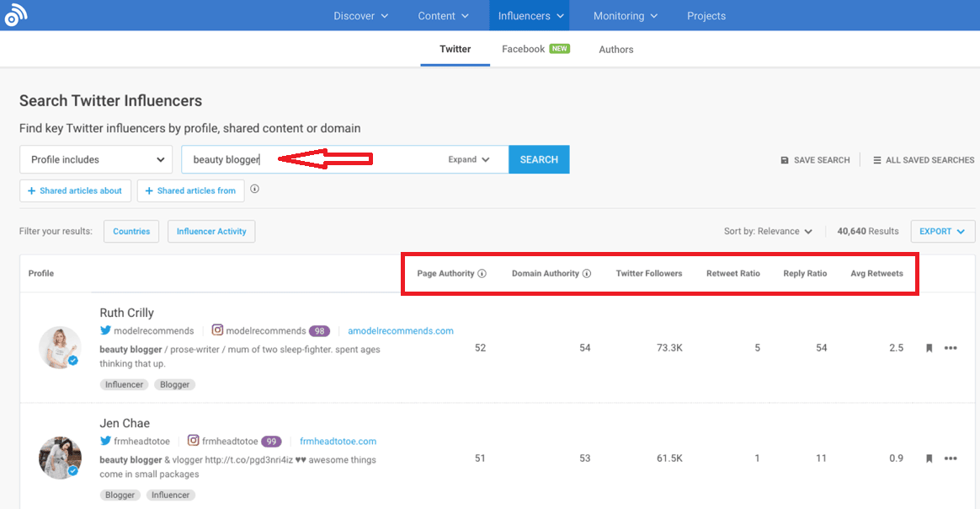This screenshot has width=980, height=509.
Task: Click Ruth Crilly's Influencer tag
Action: [124, 384]
